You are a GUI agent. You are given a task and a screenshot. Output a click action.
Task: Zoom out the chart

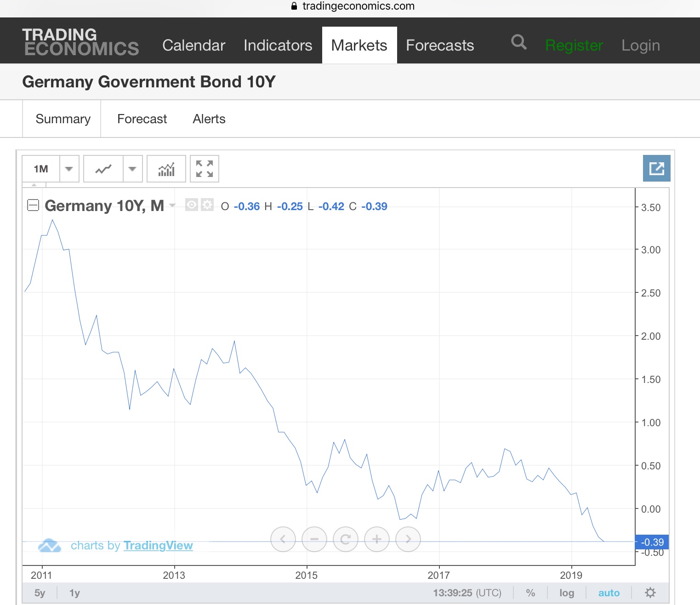[x=314, y=539]
